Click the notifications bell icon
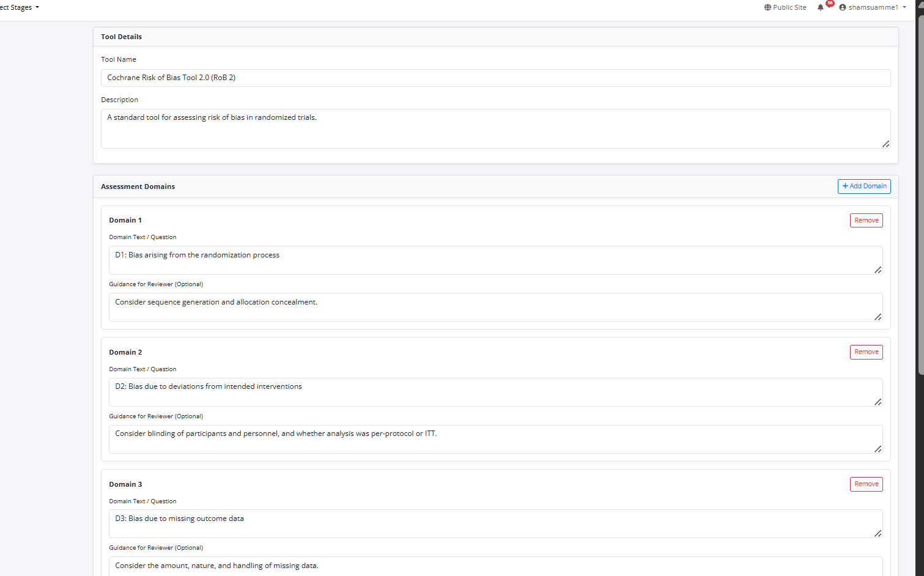 click(x=820, y=8)
